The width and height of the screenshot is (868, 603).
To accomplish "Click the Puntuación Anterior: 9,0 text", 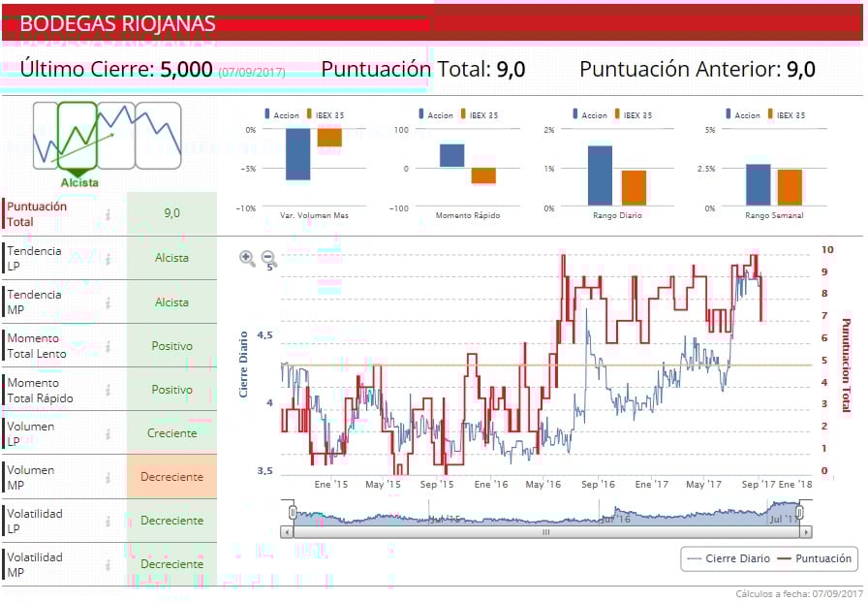I will [x=697, y=69].
